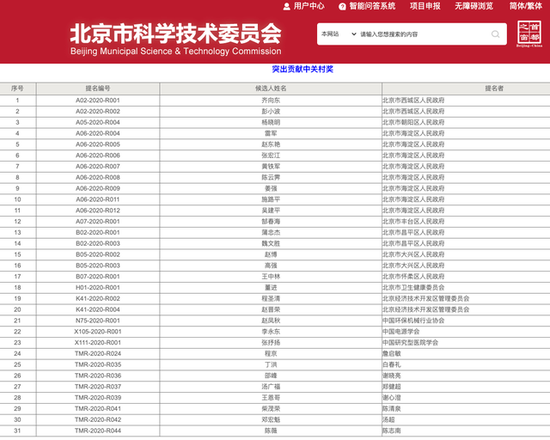The width and height of the screenshot is (550, 440).
Task: Click candidate name 李永东
Action: [x=271, y=332]
